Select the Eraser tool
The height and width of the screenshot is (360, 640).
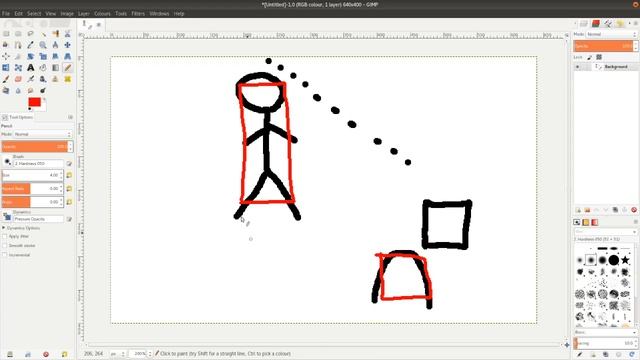pyautogui.click(x=18, y=79)
